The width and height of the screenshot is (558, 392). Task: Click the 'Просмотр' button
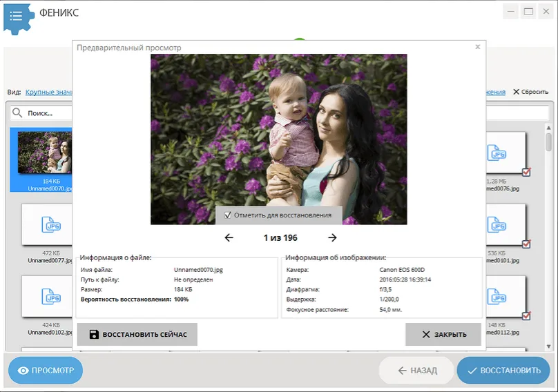pyautogui.click(x=46, y=371)
